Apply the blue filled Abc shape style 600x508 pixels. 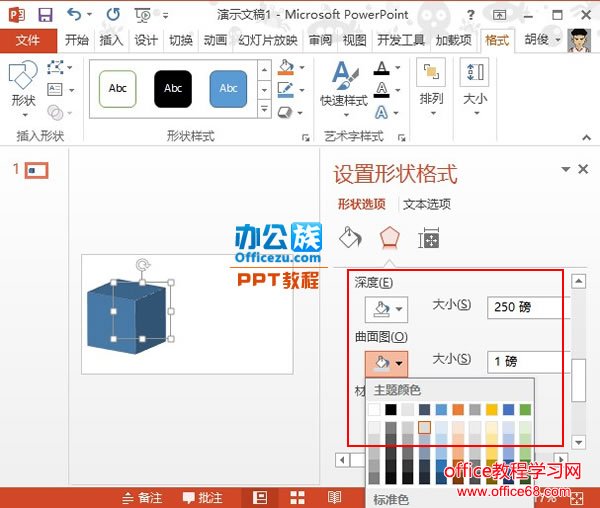coord(228,88)
